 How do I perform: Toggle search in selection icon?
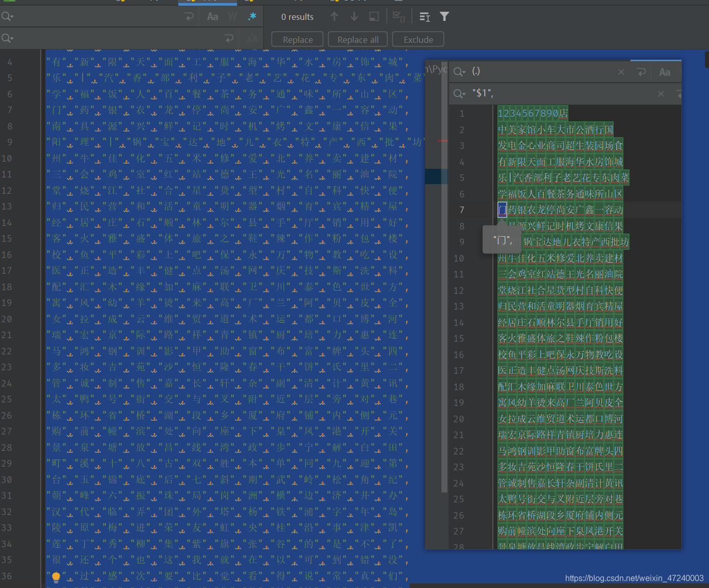pyautogui.click(x=374, y=17)
